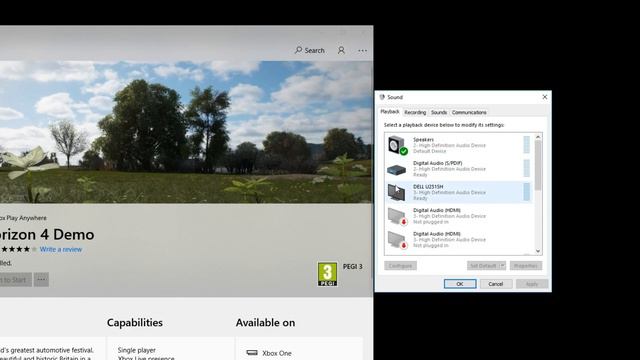Select the Speakers device icon

tap(398, 145)
